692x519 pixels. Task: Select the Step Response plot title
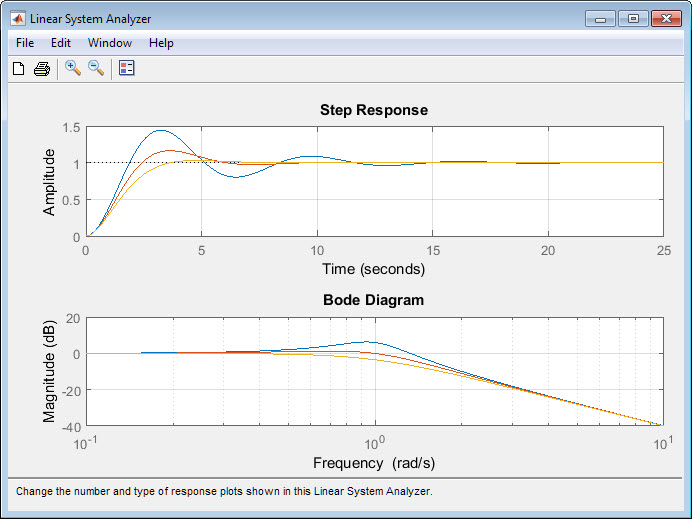point(373,110)
